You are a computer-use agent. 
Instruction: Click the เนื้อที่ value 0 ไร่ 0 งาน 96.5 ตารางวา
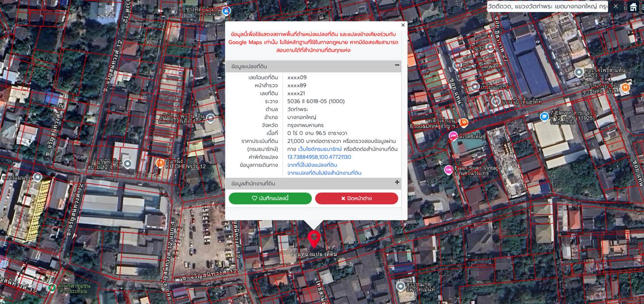click(x=317, y=133)
